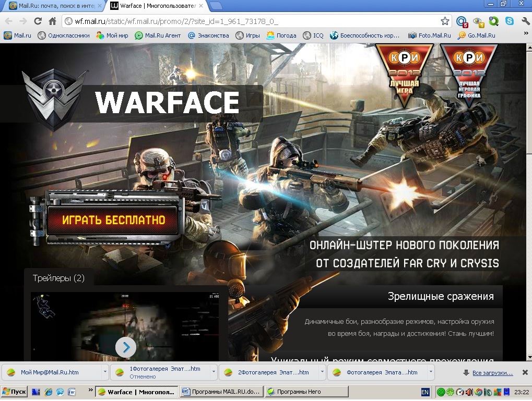The width and height of the screenshot is (532, 401).
Task: Open the Погода bookmark
Action: pos(281,35)
